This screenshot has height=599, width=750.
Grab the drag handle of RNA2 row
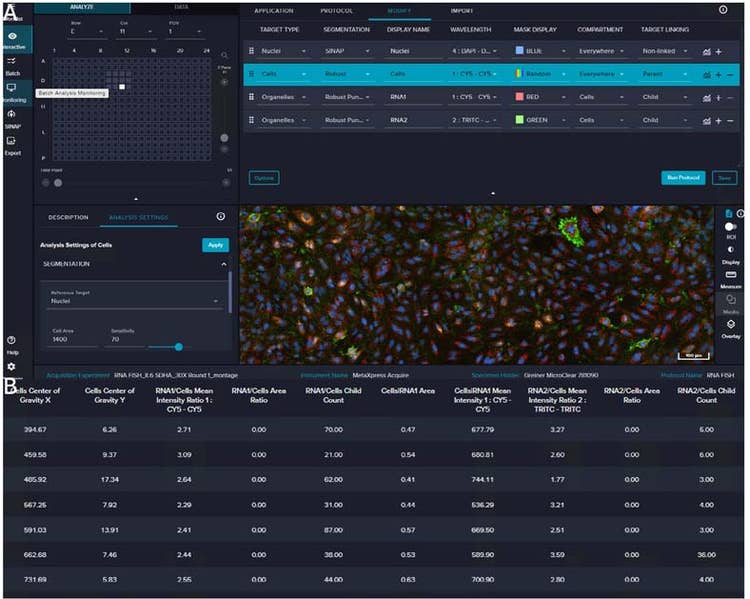pyautogui.click(x=252, y=120)
